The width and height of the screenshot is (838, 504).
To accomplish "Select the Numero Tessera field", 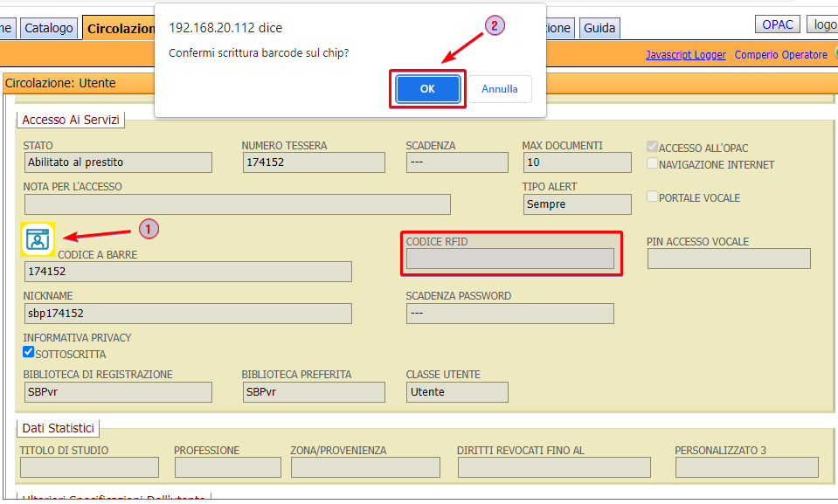I will pyautogui.click(x=313, y=162).
